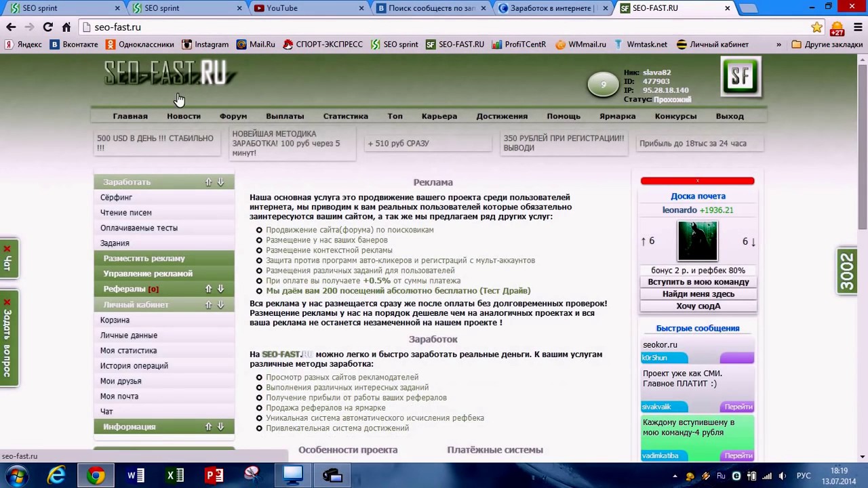
Task: Open ad '500 USD В ДЕНЬ'
Action: pyautogui.click(x=157, y=143)
